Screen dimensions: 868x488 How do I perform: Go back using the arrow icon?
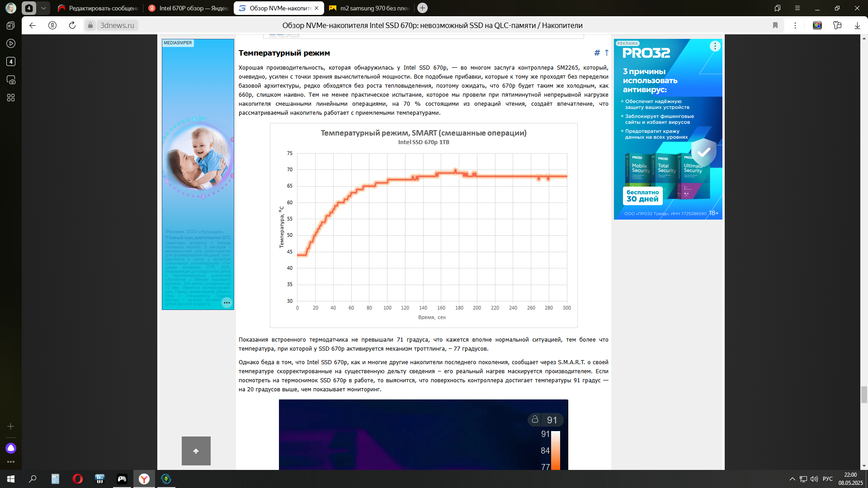(x=33, y=25)
